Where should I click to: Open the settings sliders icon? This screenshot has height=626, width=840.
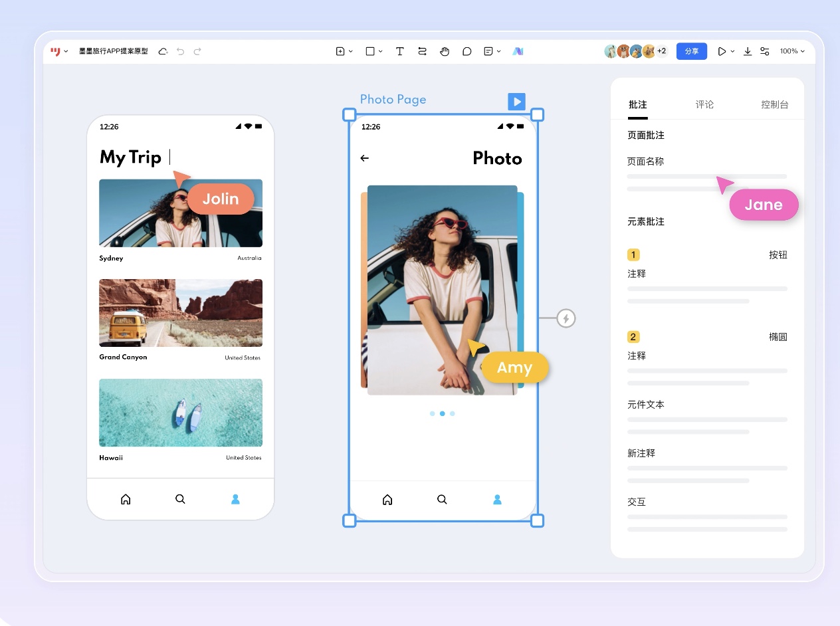[765, 51]
